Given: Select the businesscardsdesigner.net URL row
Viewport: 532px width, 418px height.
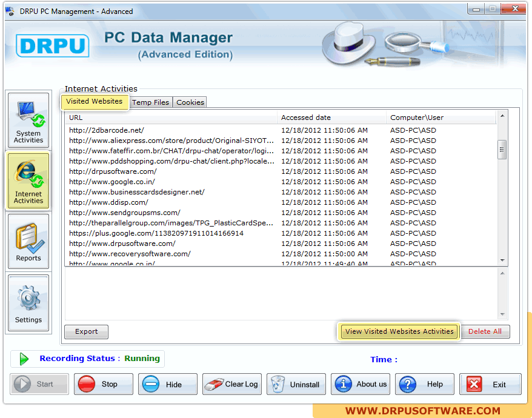Looking at the screenshot, I should pyautogui.click(x=281, y=192).
